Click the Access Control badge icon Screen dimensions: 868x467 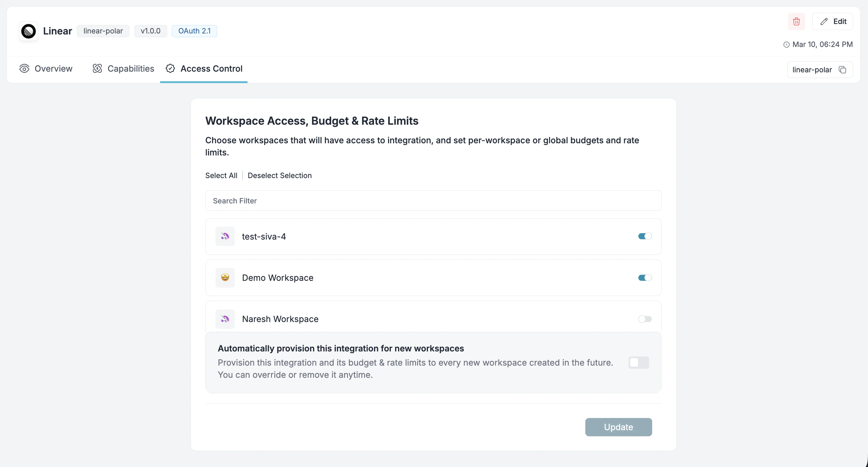[170, 68]
